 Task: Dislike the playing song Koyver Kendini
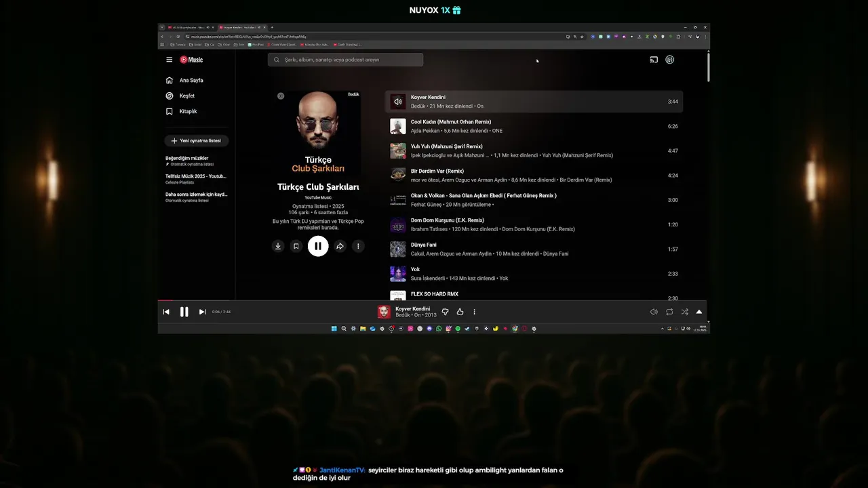point(445,312)
